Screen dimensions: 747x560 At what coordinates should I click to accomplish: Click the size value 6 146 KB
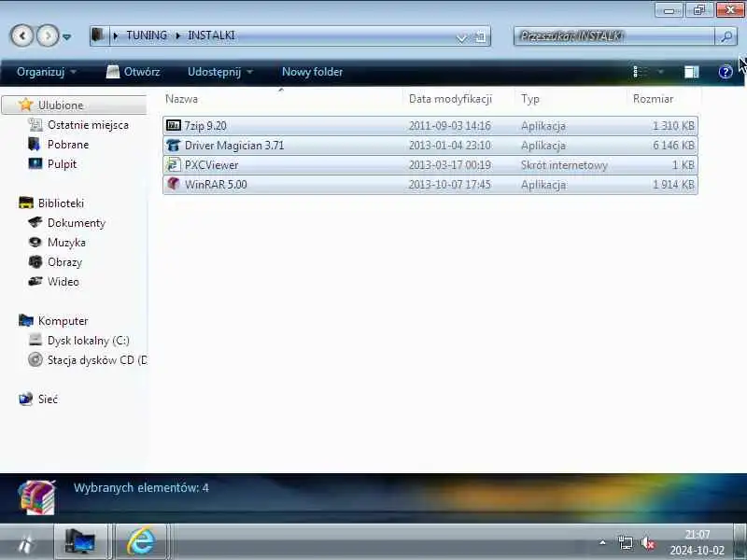pyautogui.click(x=673, y=146)
